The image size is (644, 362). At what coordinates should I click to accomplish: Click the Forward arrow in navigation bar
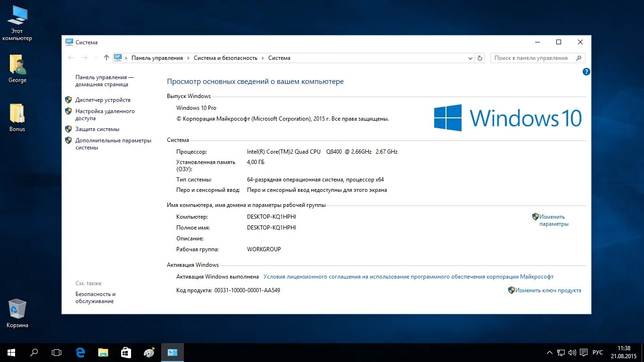click(85, 58)
